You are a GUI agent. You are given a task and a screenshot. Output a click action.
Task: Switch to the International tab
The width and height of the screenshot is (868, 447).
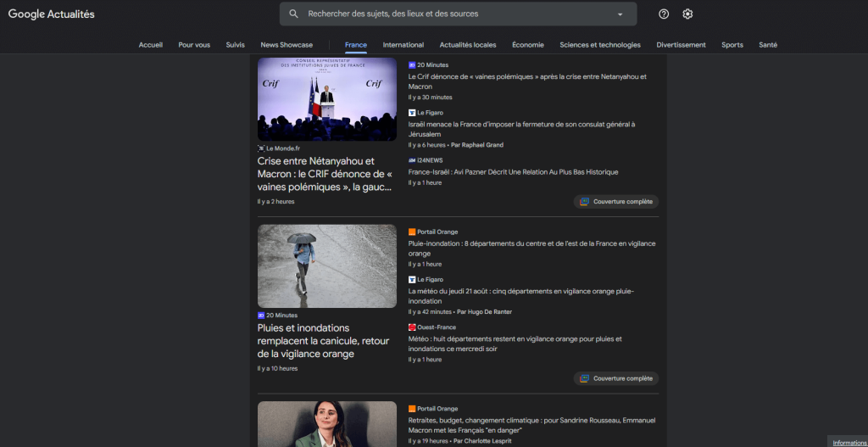[x=403, y=45]
